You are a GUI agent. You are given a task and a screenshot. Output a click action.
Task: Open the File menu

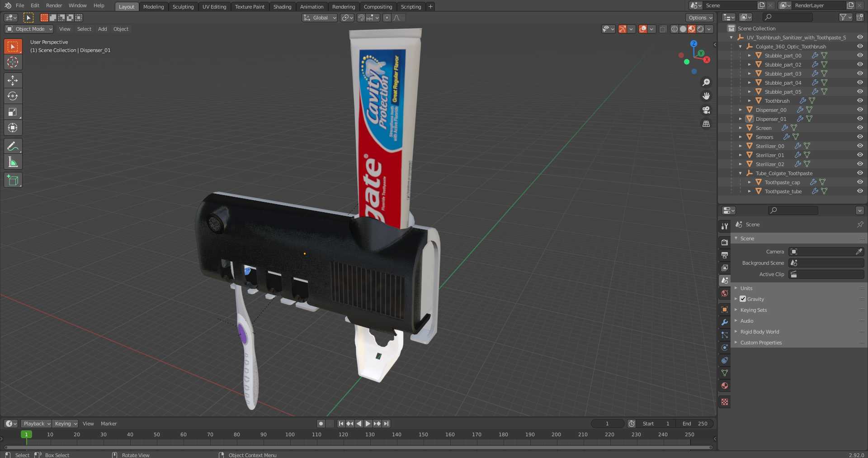tap(20, 5)
